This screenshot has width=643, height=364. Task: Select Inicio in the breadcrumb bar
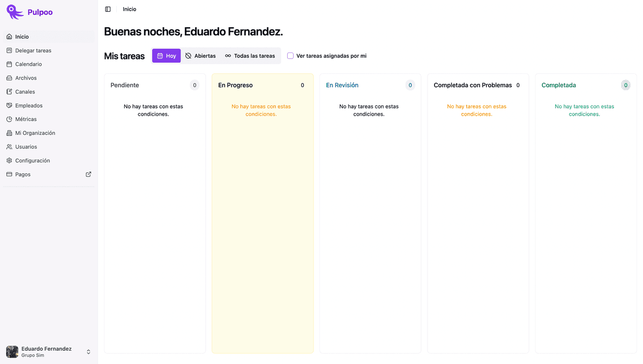(129, 9)
